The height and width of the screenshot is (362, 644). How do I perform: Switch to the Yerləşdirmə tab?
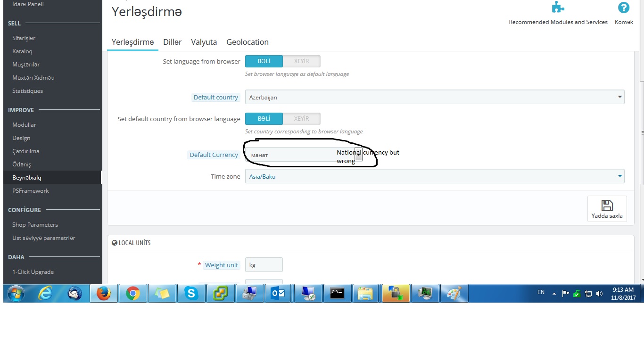coord(132,42)
